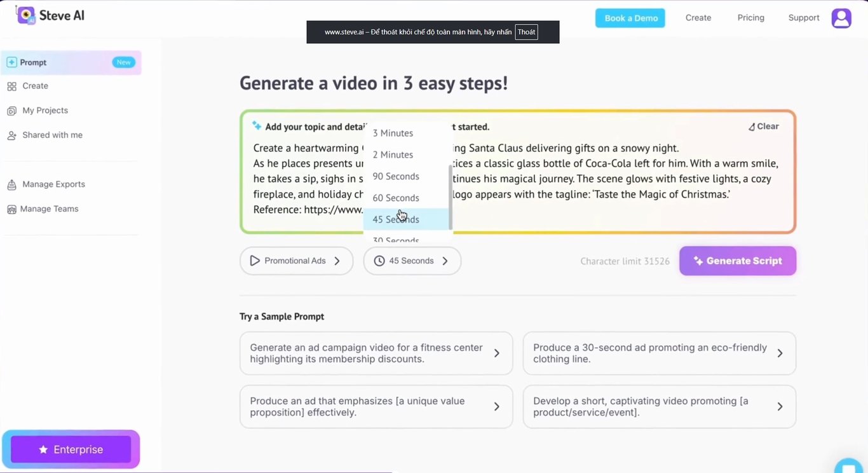Screen dimensions: 868x473
Task: Expand fitness center sample prompt chevron
Action: [x=497, y=353]
